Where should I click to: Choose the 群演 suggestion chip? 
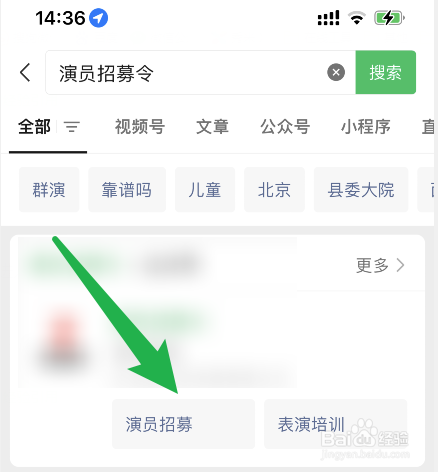49,190
